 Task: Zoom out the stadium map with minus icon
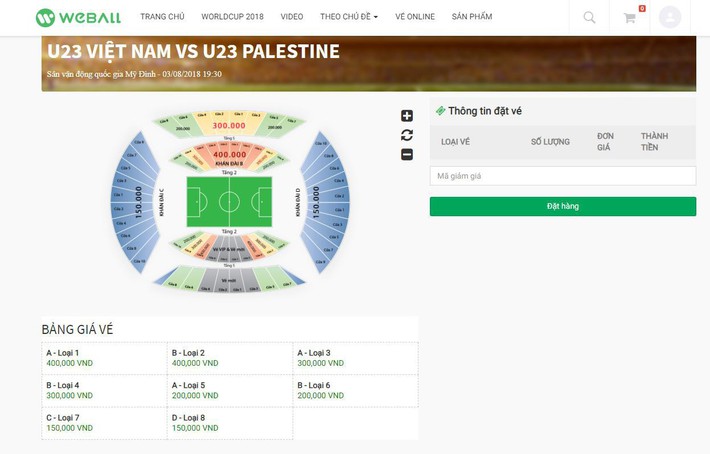[407, 154]
